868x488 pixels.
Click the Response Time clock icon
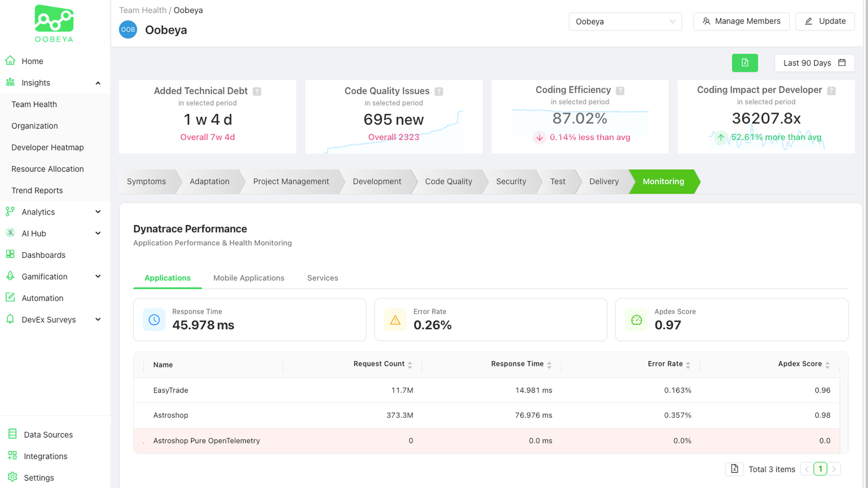[154, 319]
